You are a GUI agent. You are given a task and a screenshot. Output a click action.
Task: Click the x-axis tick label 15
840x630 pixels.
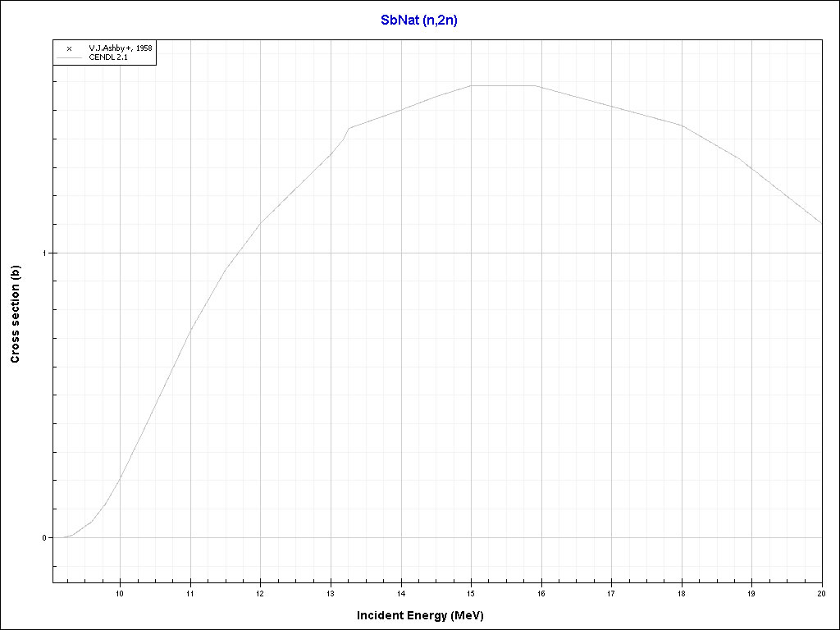click(x=471, y=593)
